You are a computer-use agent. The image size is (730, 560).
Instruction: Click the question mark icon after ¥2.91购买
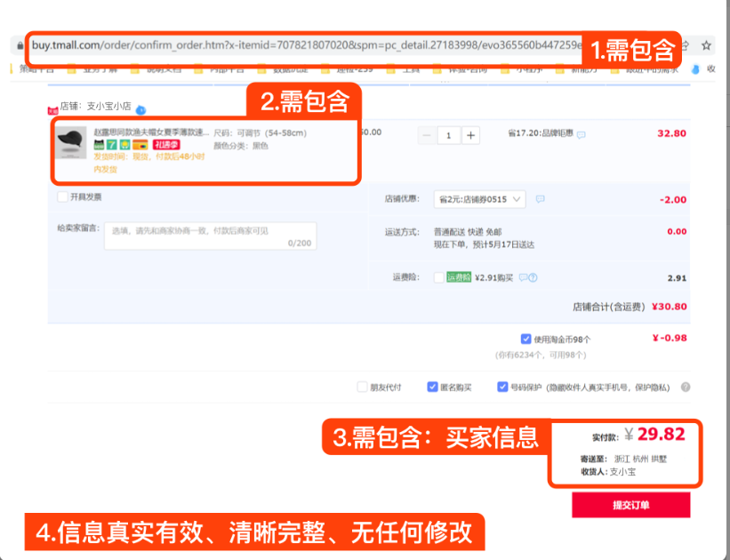point(533,278)
